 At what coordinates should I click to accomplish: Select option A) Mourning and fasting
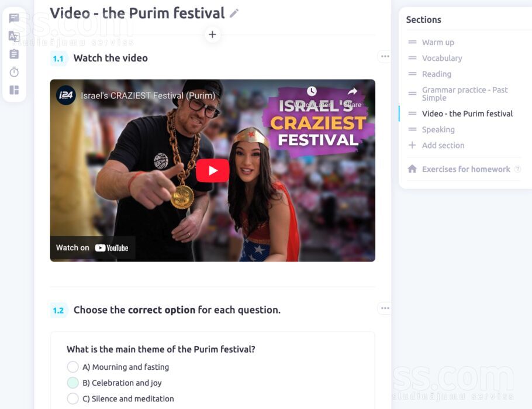coord(73,367)
